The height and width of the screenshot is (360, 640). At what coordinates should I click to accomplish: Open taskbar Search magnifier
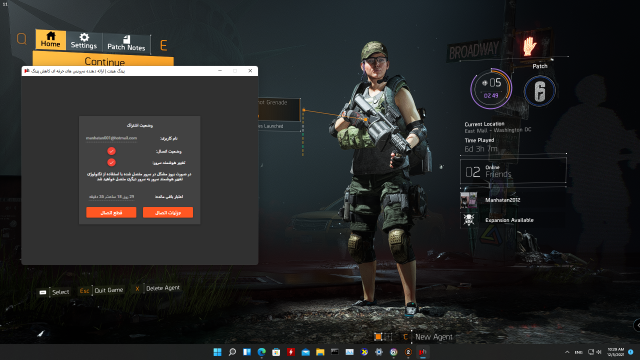(232, 352)
